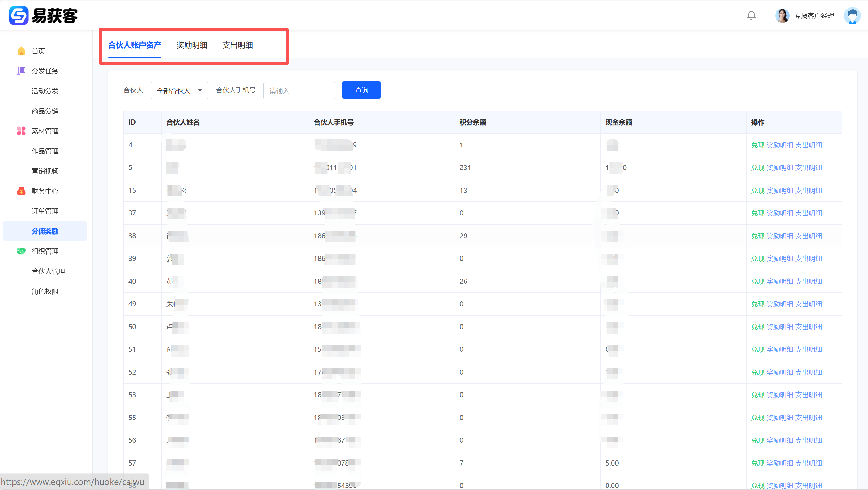
Task: Click the 分发任务 flag icon
Action: (x=21, y=71)
